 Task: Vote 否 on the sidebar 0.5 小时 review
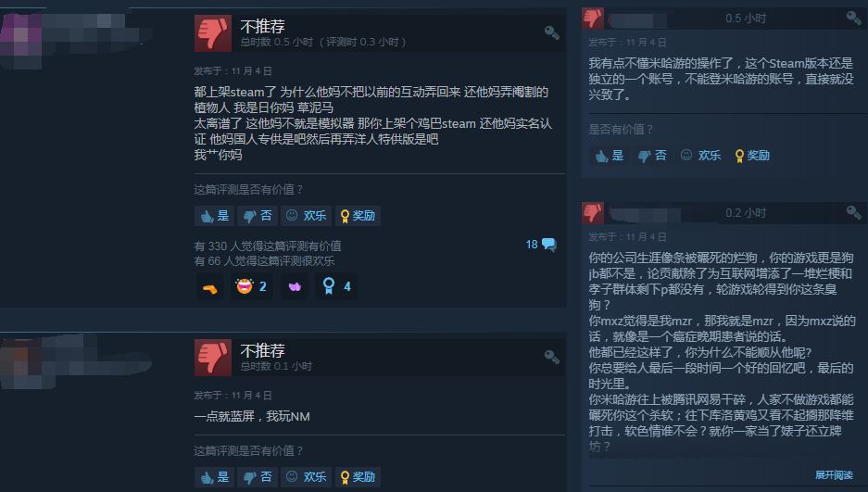click(x=652, y=156)
